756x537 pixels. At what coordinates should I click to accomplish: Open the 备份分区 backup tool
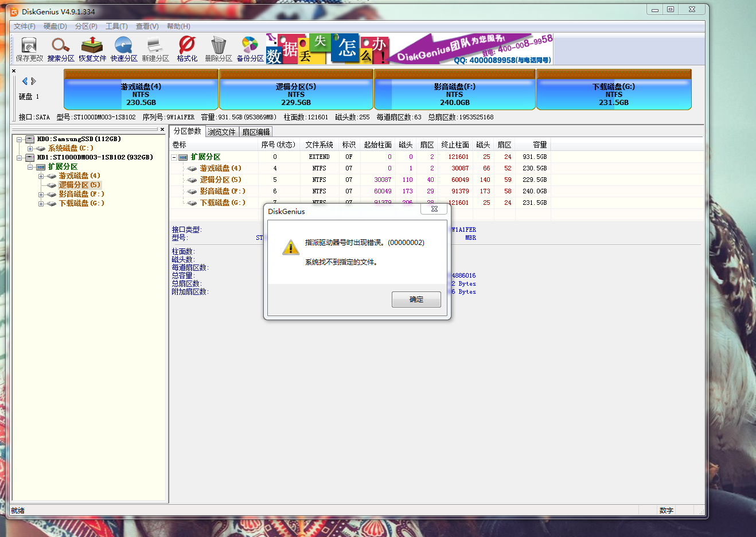click(250, 49)
